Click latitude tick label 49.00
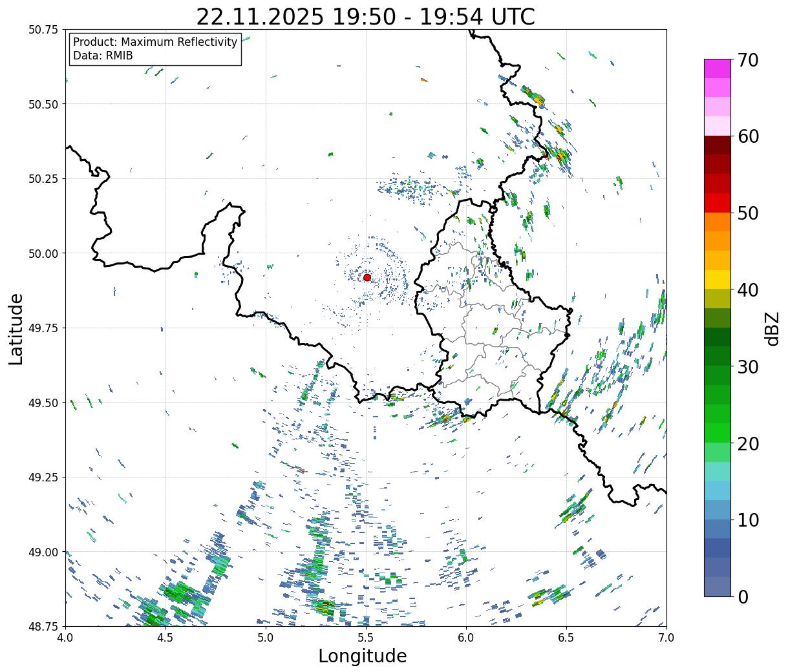The width and height of the screenshot is (788, 672). [x=43, y=552]
